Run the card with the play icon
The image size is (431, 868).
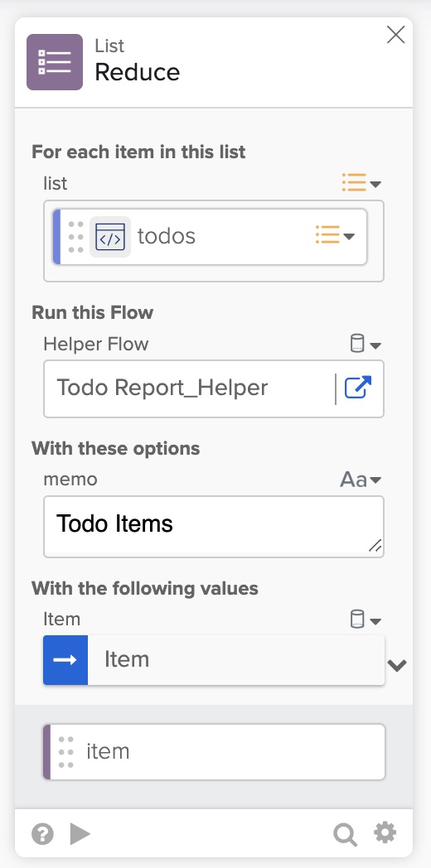80,834
